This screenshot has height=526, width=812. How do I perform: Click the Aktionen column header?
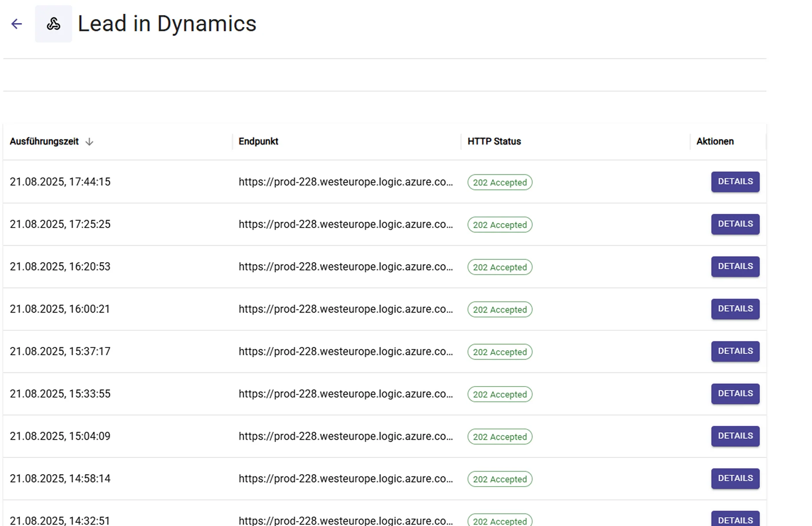click(715, 141)
